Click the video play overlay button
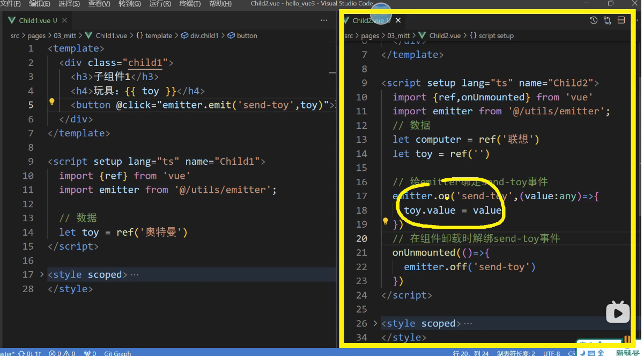Screen dimensions: 644x356 [618, 311]
